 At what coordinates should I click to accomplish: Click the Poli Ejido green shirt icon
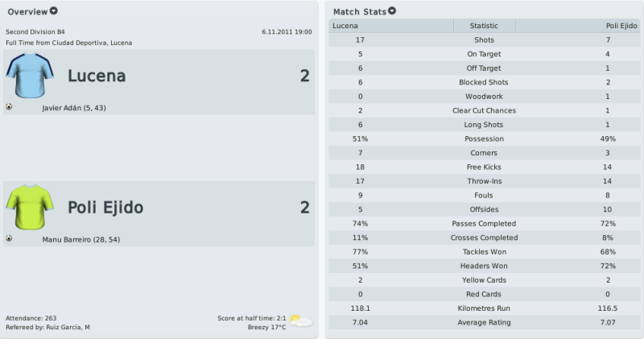(30, 207)
